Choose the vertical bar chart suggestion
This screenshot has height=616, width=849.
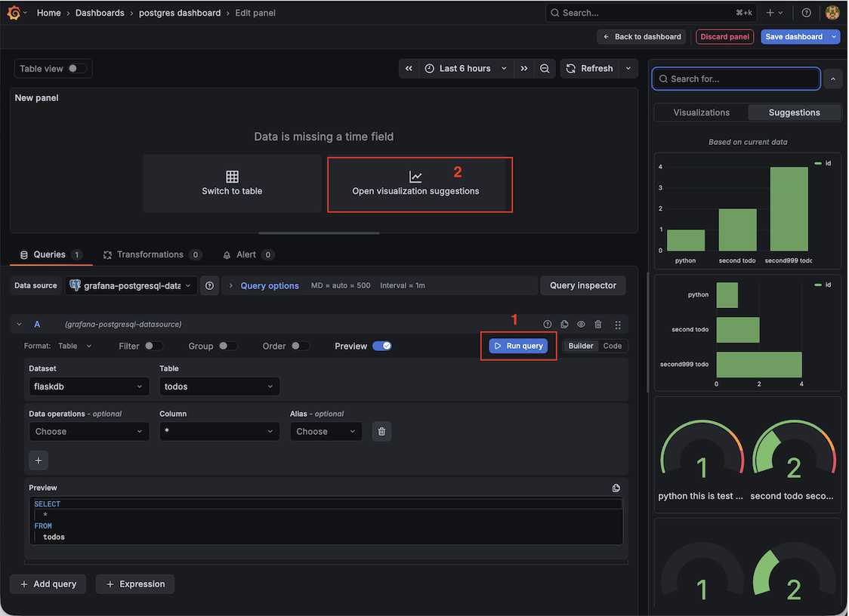(x=747, y=211)
